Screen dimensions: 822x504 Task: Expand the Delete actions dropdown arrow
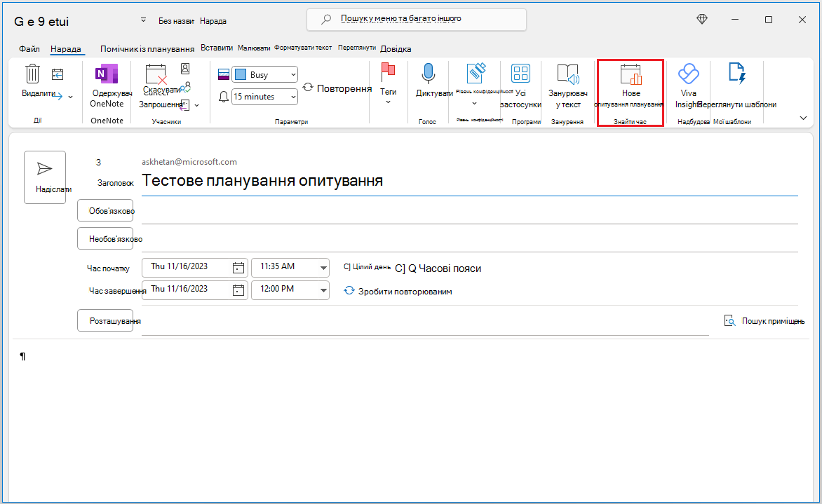[71, 97]
